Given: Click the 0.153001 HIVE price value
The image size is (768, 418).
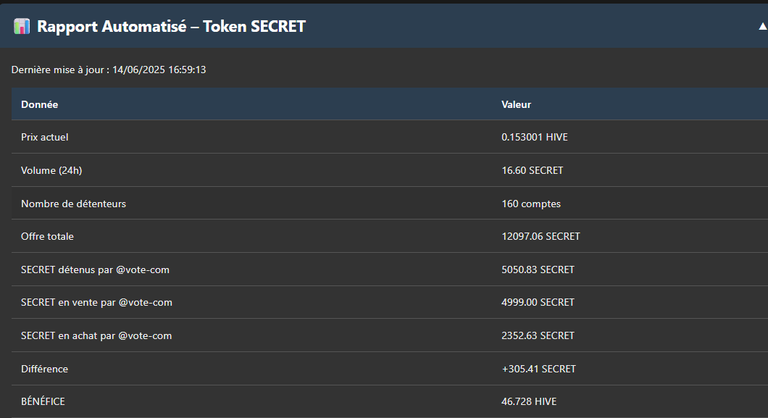Looking at the screenshot, I should coord(534,137).
